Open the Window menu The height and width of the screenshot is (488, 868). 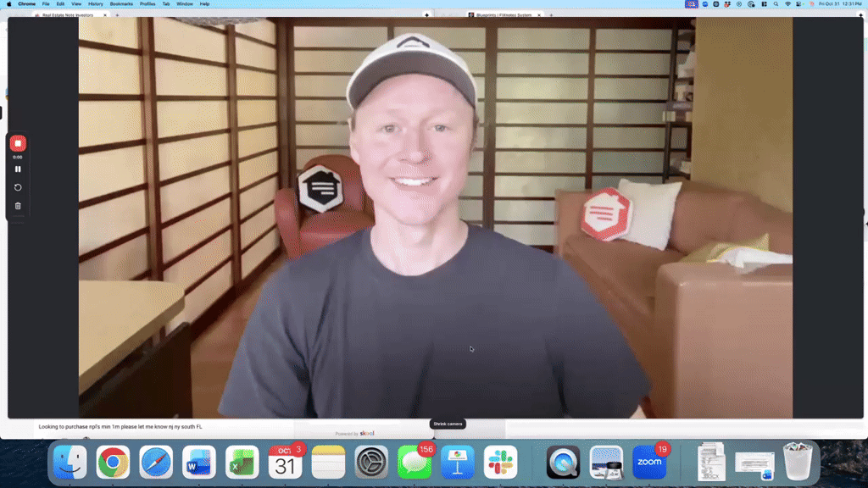(x=184, y=4)
